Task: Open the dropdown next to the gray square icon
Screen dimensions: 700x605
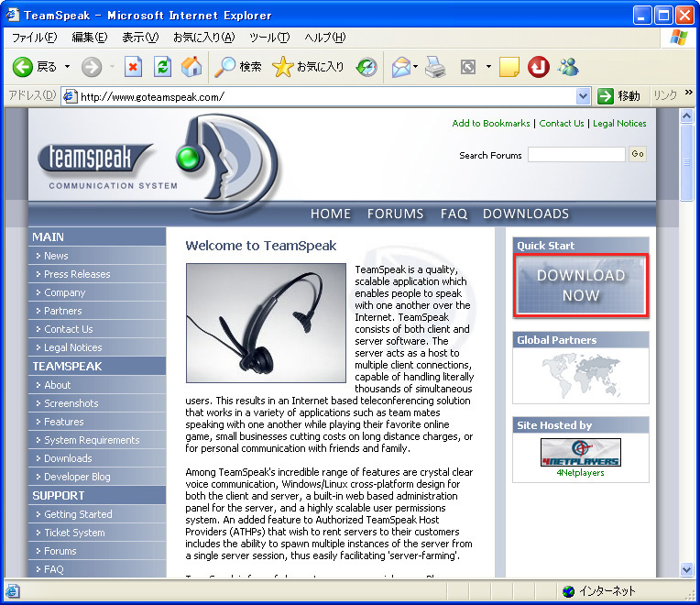Action: click(488, 67)
